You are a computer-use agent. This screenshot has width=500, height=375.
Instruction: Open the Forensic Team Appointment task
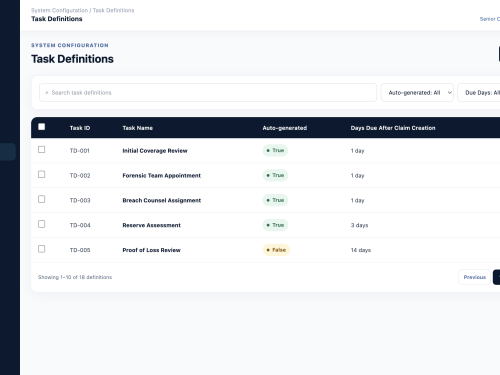tap(162, 175)
